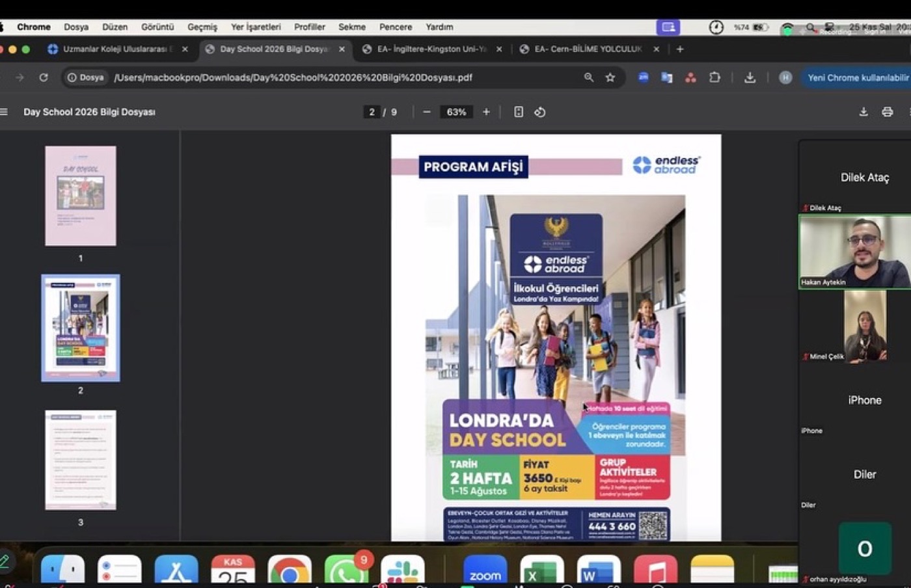Open the Zoom extension icon in Chrome
The height and width of the screenshot is (588, 911).
(643, 77)
